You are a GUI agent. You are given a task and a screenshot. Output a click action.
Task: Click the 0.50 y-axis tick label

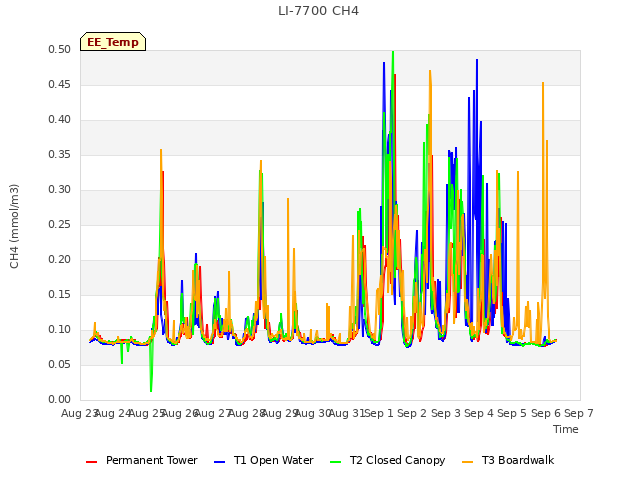click(x=60, y=49)
